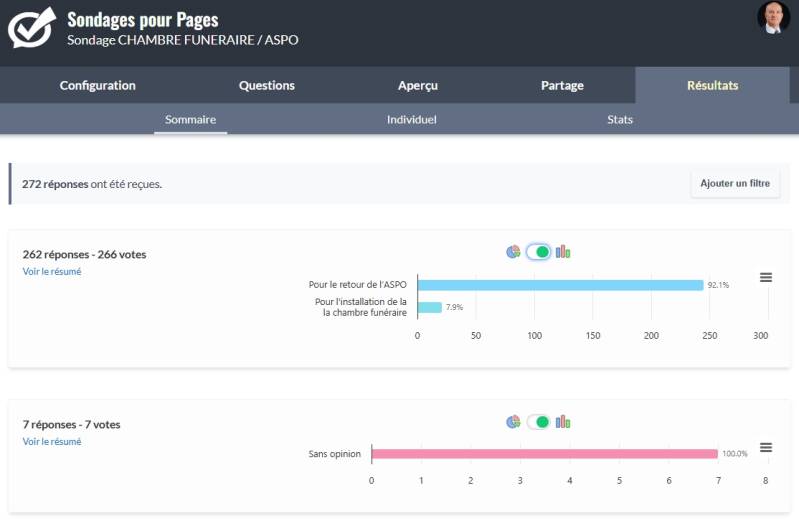The height and width of the screenshot is (521, 799).
Task: Switch to the Configuration tab
Action: [98, 85]
